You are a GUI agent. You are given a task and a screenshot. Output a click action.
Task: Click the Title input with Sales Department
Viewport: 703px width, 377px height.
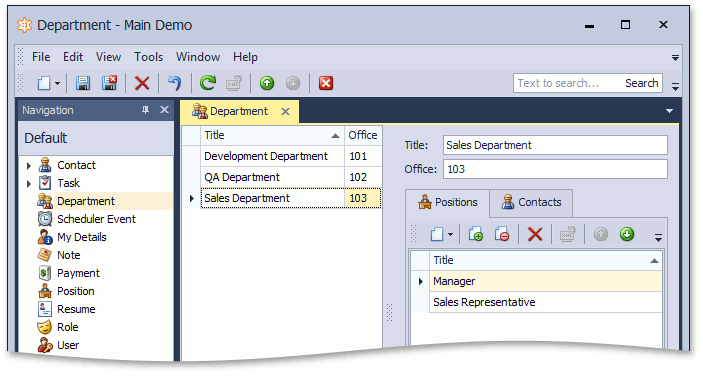tap(555, 145)
